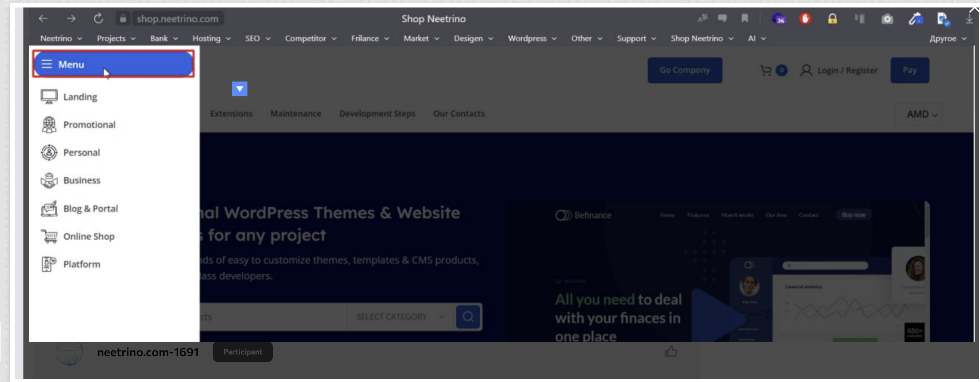Click the bookmark icon in toolbar
The image size is (980, 382).
(744, 18)
